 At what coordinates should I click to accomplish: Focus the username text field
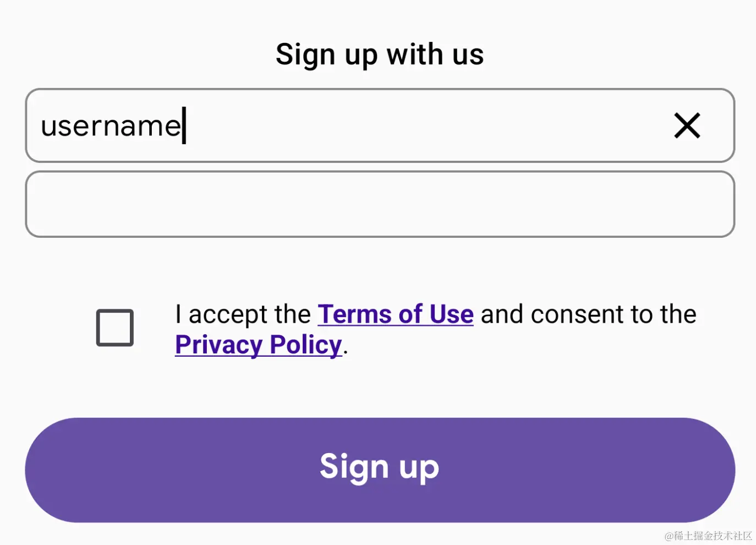pos(380,126)
